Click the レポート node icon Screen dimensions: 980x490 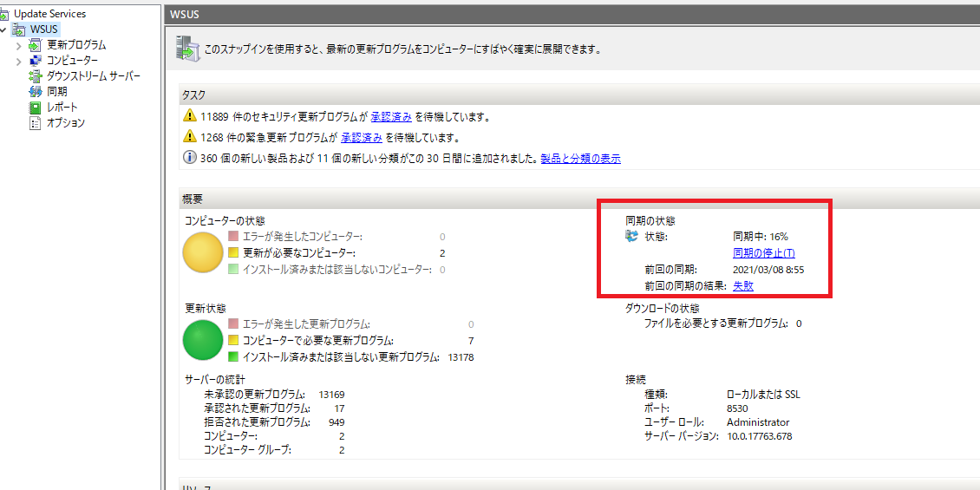point(35,108)
